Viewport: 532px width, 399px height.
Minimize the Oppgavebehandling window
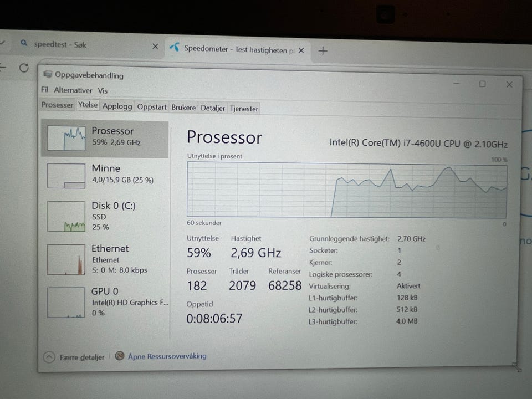click(456, 83)
